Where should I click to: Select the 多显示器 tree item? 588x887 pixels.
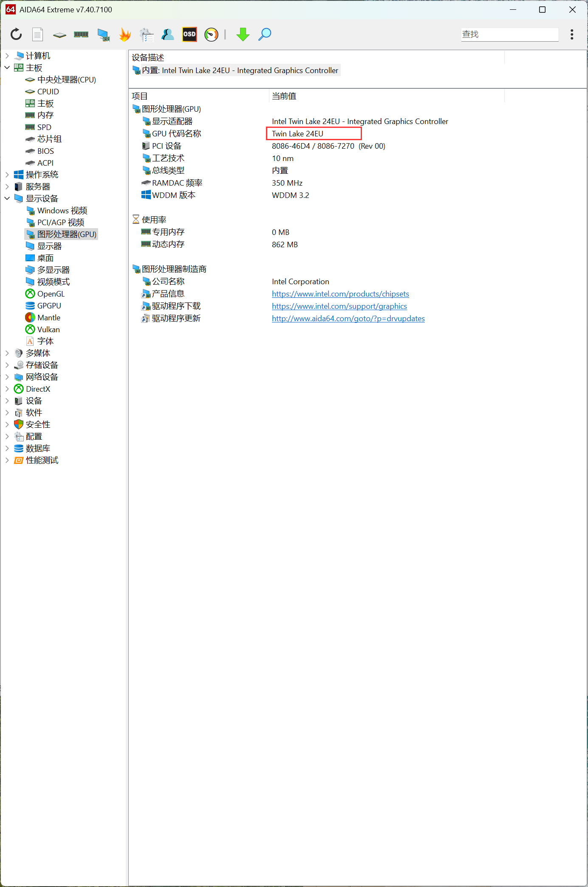[x=48, y=270]
